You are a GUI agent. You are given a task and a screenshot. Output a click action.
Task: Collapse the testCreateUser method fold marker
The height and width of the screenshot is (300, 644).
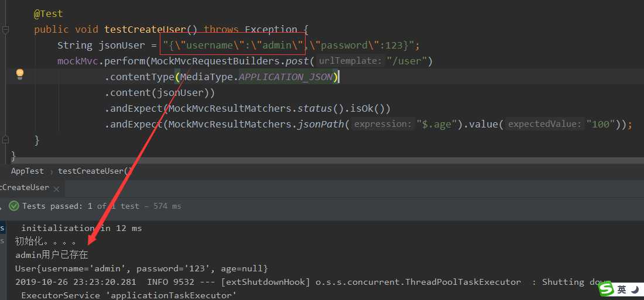point(5,30)
